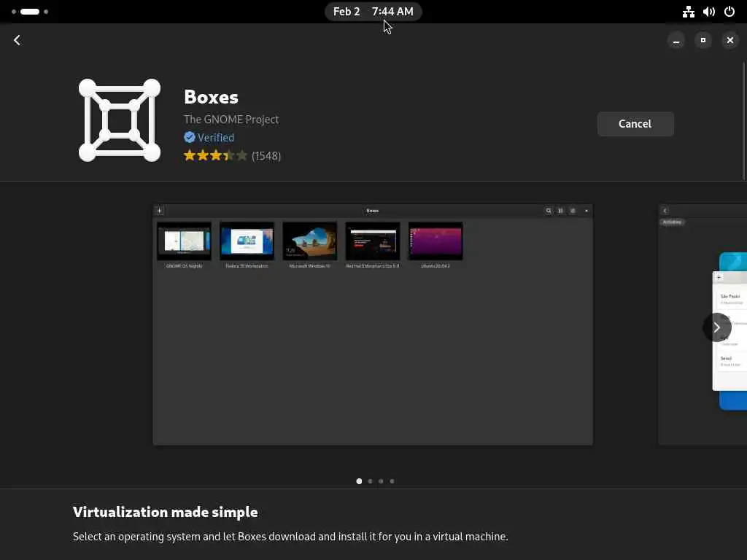
Task: Open the partially visible second screenshot
Action: click(x=703, y=324)
